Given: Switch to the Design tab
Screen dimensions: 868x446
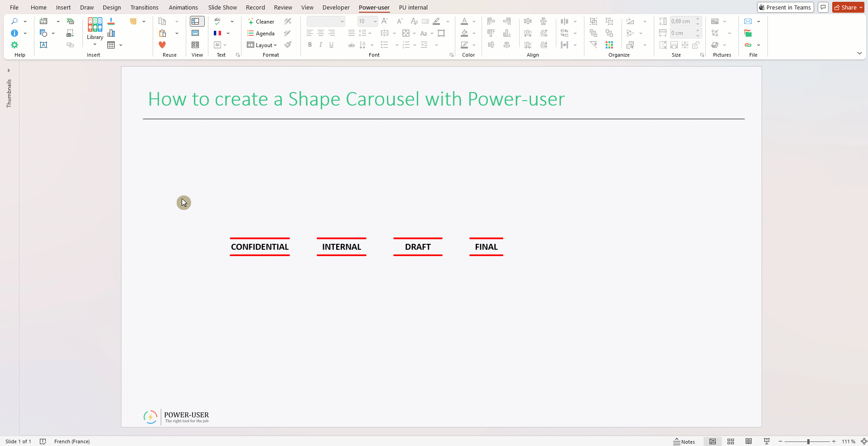Looking at the screenshot, I should point(111,7).
